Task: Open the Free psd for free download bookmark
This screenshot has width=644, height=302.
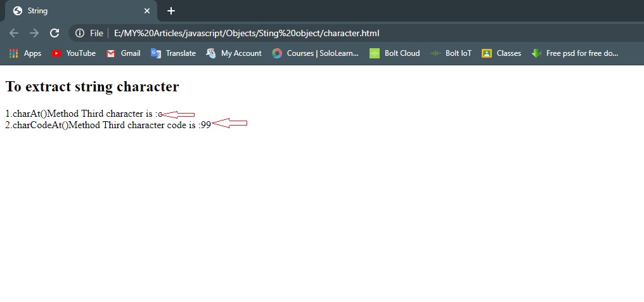Action: (575, 53)
